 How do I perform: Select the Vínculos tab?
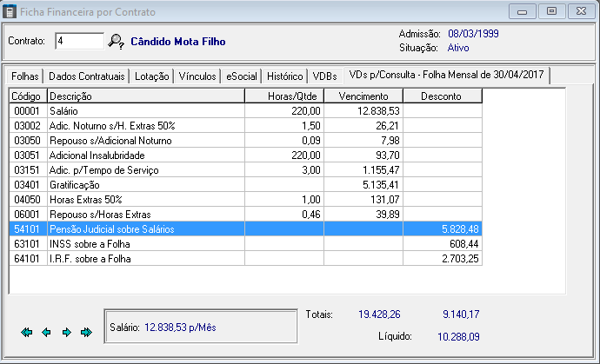click(197, 76)
